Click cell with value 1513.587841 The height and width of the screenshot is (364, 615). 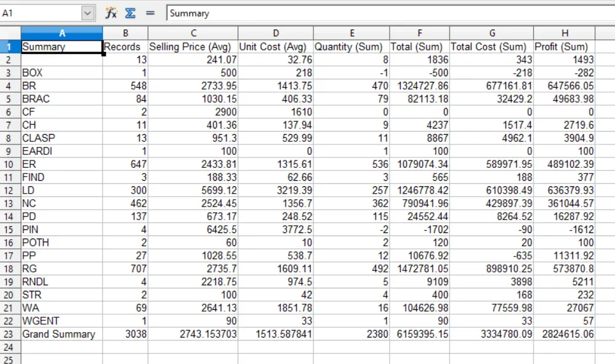pyautogui.click(x=276, y=334)
